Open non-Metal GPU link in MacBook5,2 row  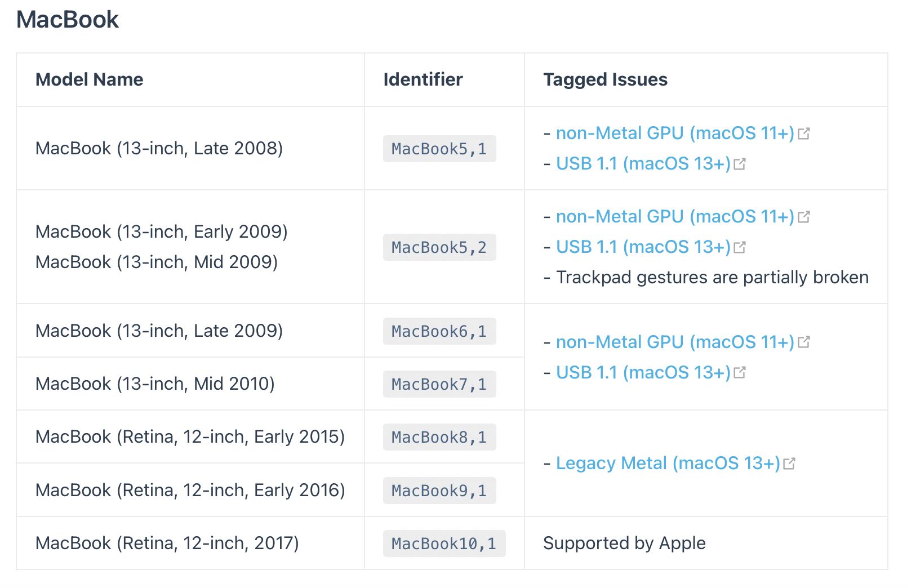pyautogui.click(x=675, y=217)
